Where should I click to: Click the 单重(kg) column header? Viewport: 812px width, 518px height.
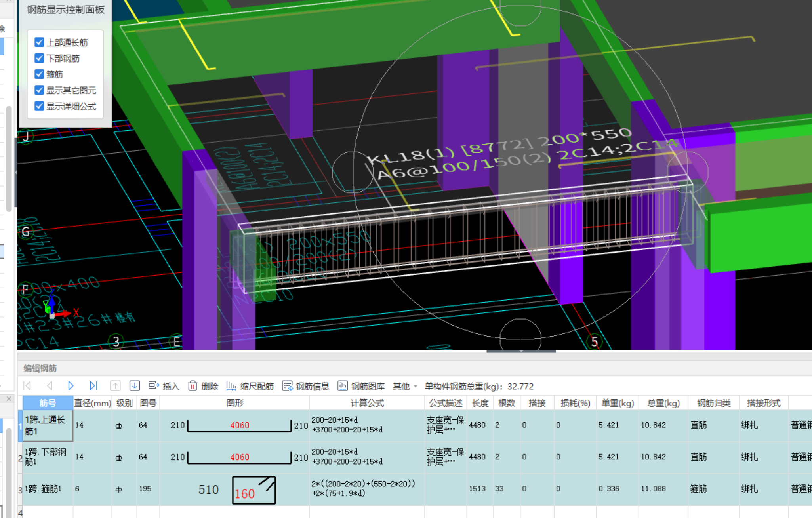(618, 403)
